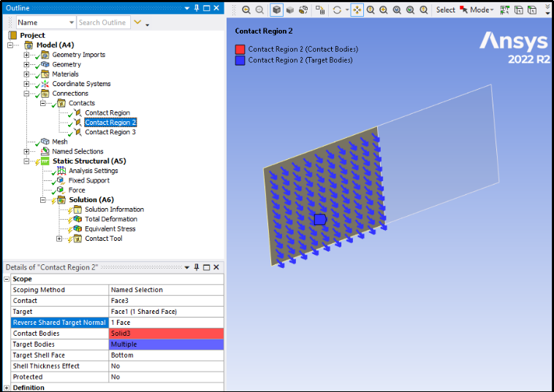Click the Contact value Face3
554x392 pixels.
[x=167, y=301]
